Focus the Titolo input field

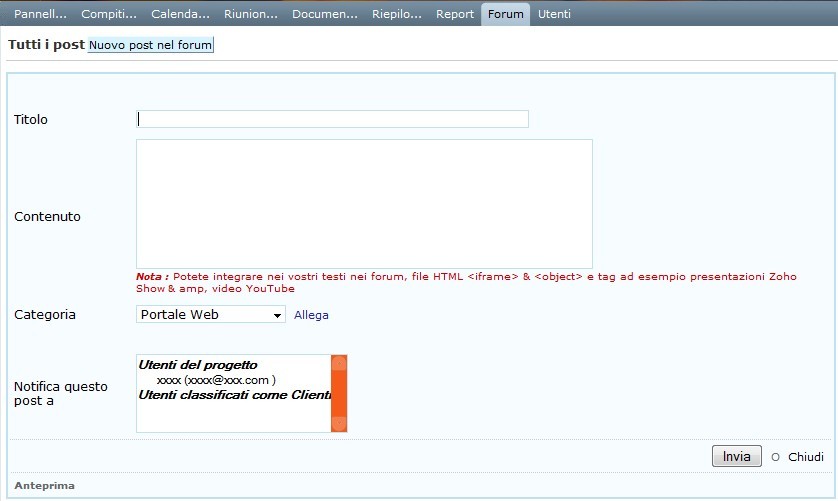332,119
